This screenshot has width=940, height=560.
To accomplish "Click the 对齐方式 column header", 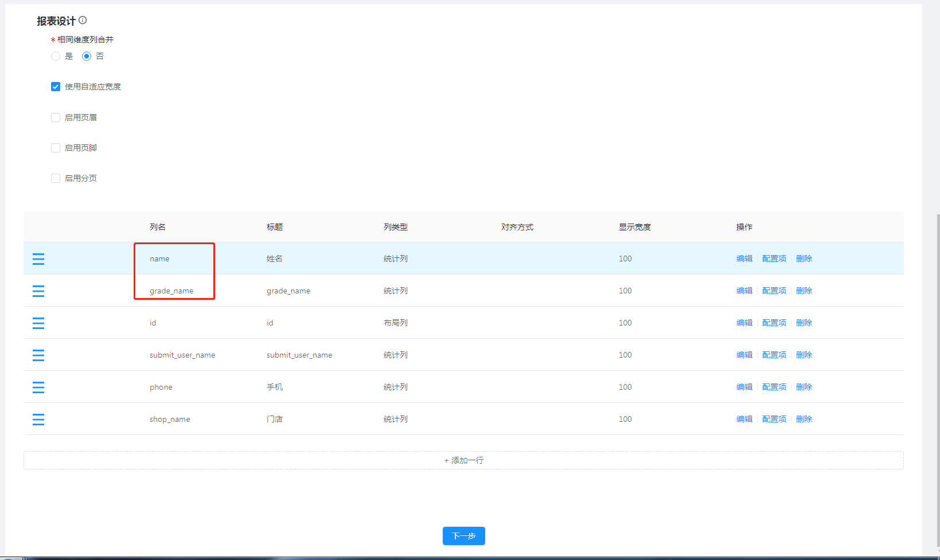I will (517, 227).
